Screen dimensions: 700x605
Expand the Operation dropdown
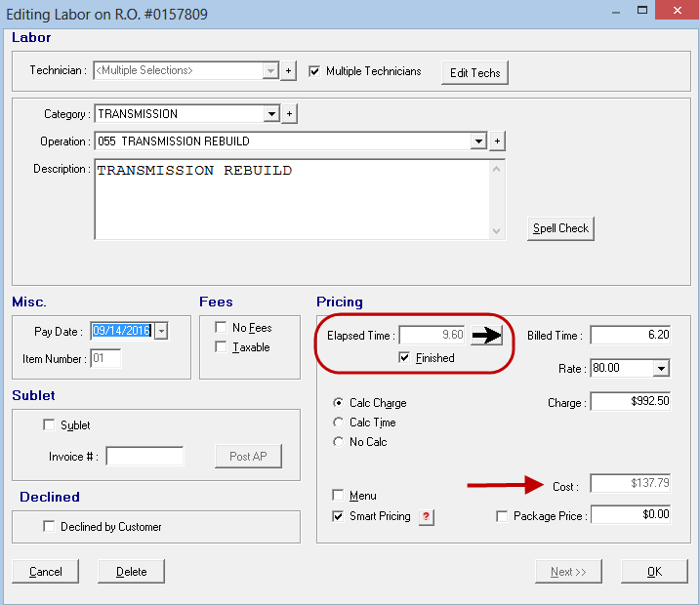[x=478, y=141]
